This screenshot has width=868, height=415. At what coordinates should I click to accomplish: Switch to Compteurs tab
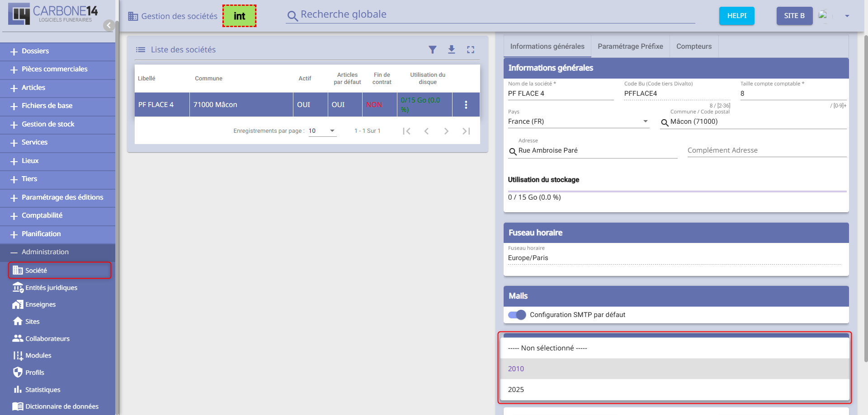[x=694, y=47]
